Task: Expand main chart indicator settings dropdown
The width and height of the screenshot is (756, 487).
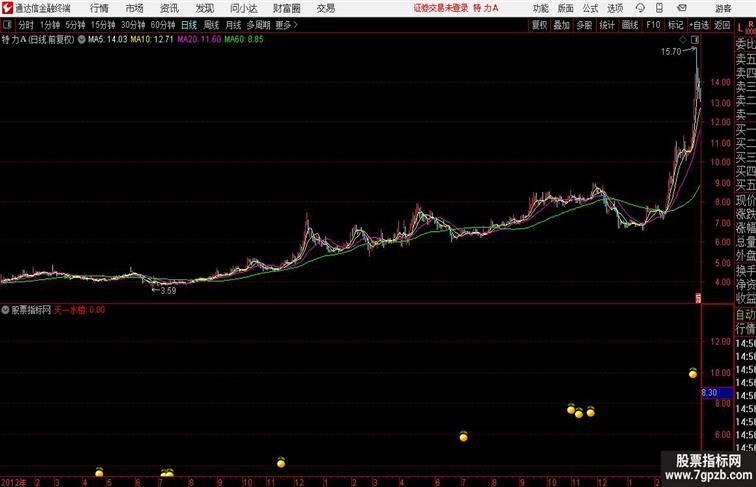Action: pyautogui.click(x=81, y=40)
